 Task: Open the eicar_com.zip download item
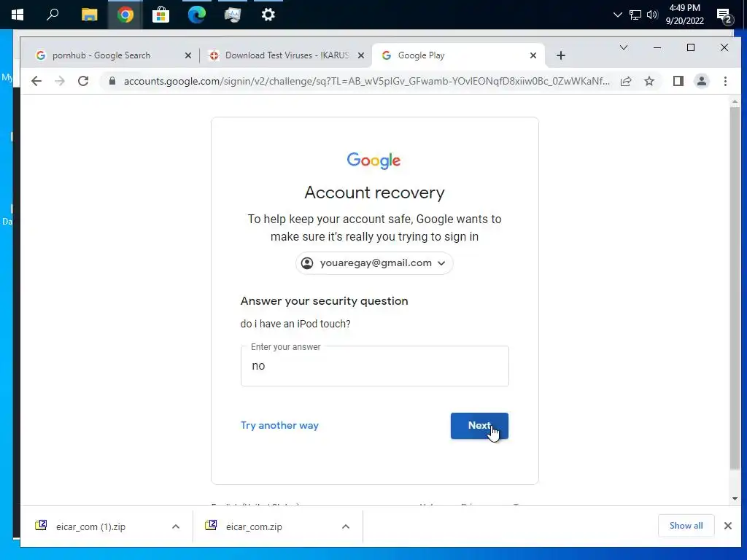pyautogui.click(x=254, y=526)
